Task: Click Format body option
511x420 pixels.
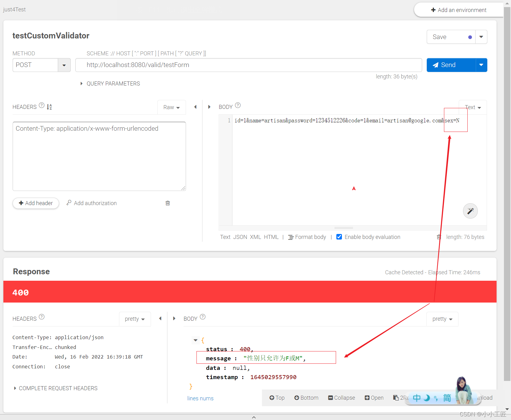Action: 307,237
